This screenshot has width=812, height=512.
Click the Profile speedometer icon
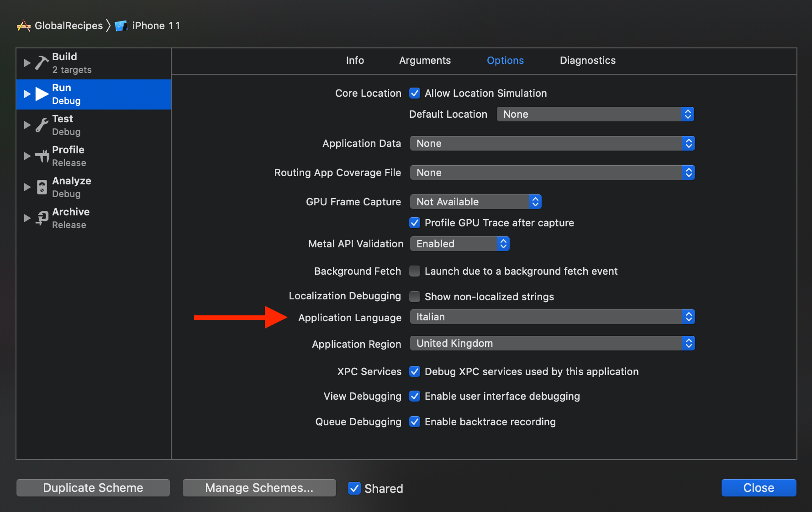[42, 156]
